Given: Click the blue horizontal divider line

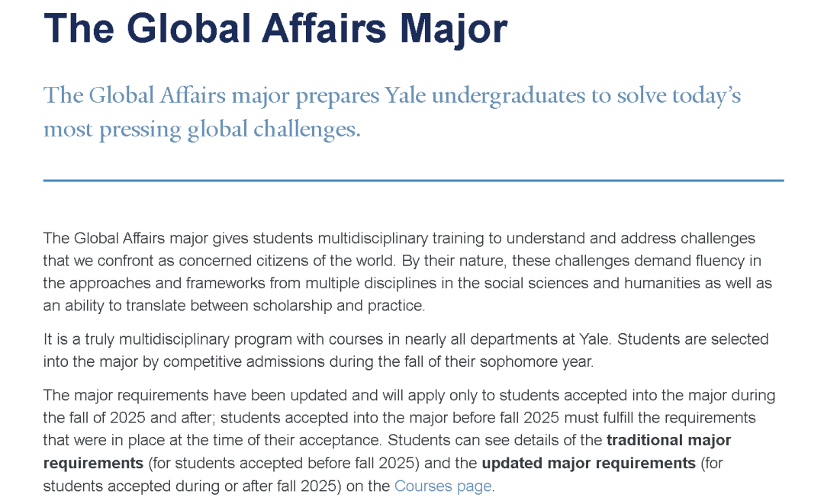Looking at the screenshot, I should point(413,181).
